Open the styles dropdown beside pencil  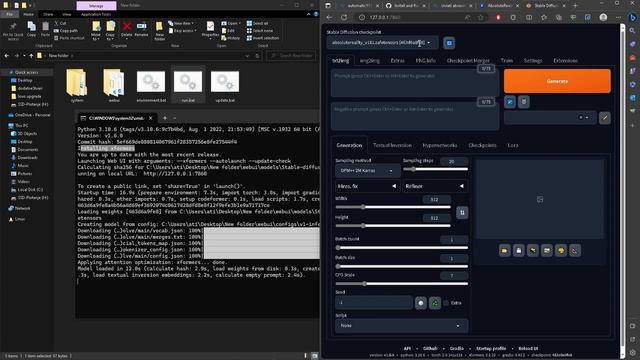[550, 118]
